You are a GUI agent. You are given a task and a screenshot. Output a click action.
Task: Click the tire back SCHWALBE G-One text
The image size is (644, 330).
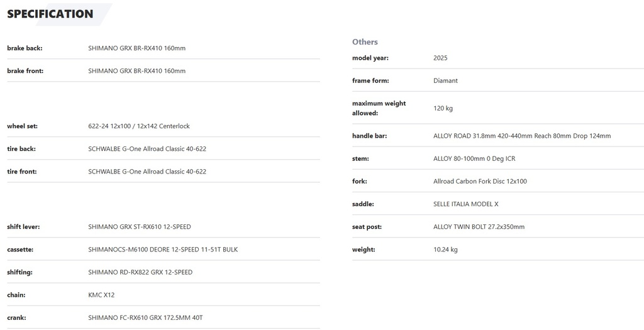pos(147,148)
